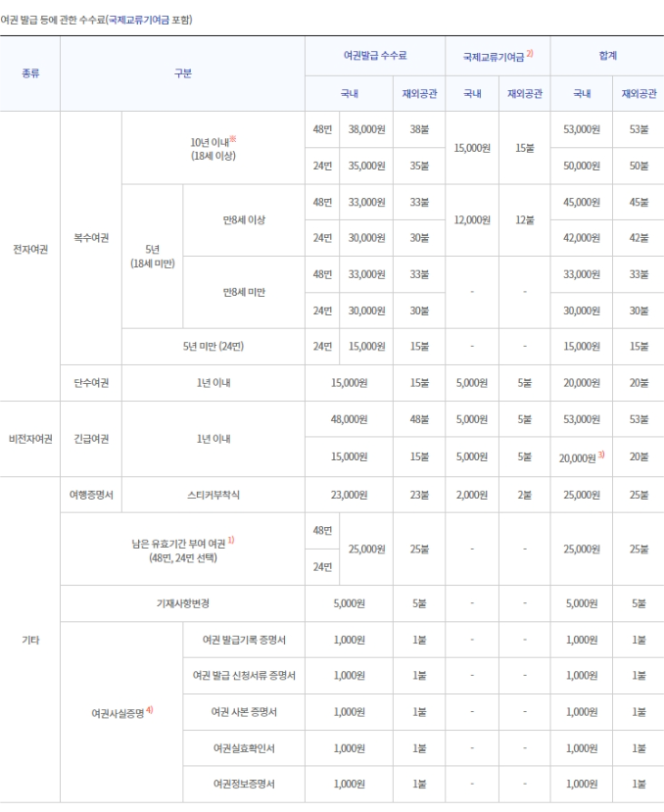Click the 48,000원 긴급여권 fee

coord(349,419)
